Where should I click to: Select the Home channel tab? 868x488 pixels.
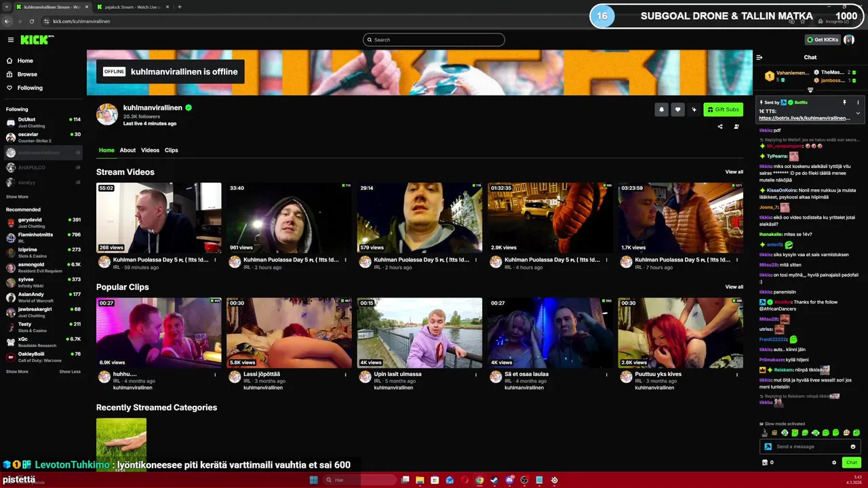click(x=106, y=150)
